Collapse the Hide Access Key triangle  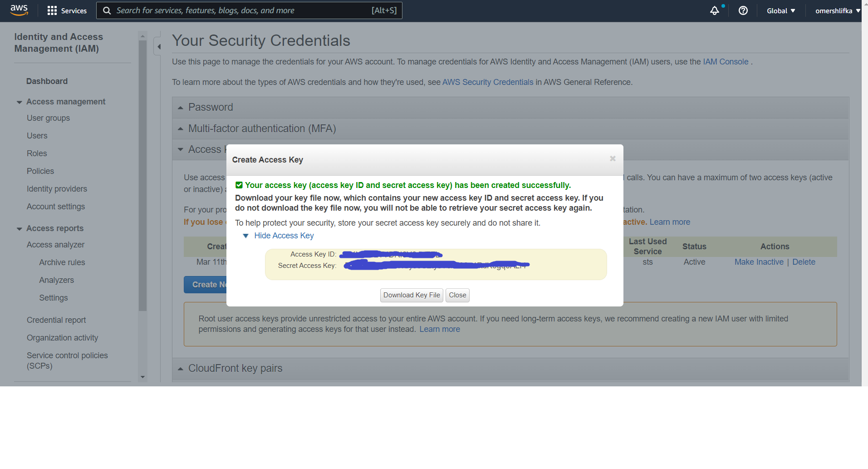tap(245, 236)
